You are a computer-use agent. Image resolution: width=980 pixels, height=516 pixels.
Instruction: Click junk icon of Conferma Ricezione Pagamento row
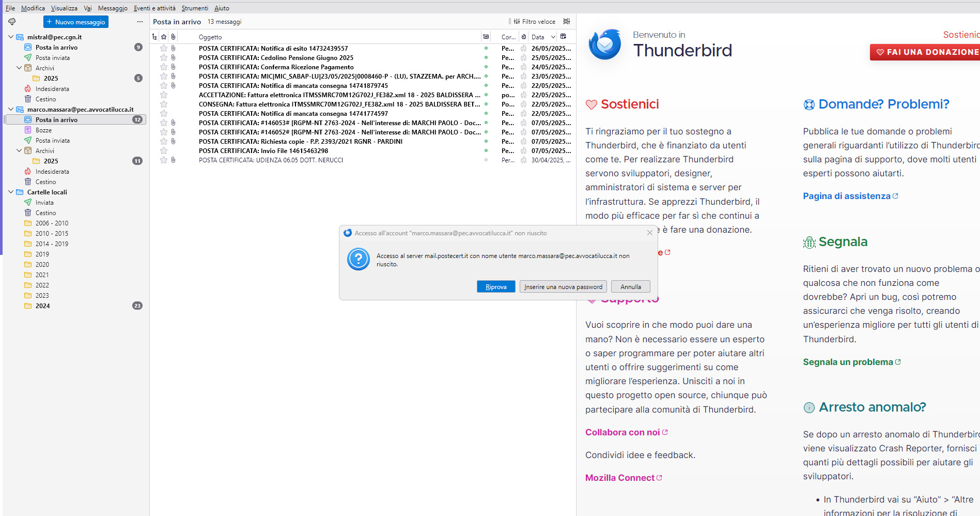point(523,67)
